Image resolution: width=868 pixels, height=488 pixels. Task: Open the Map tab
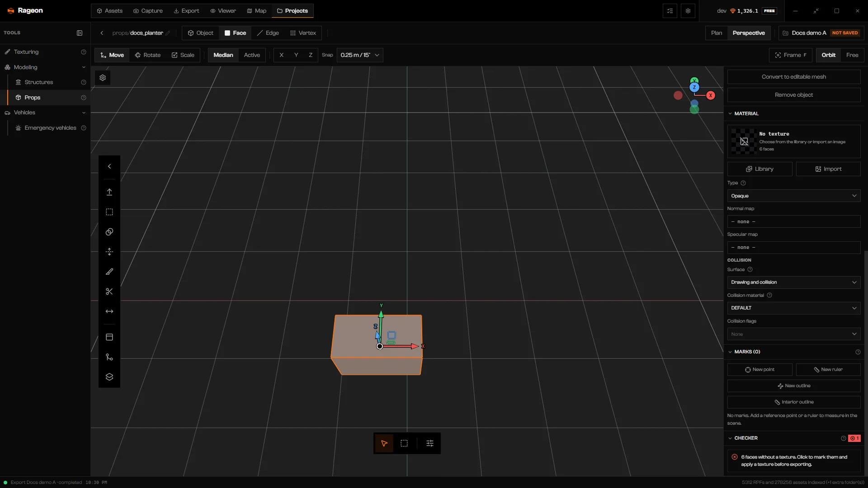coord(256,11)
